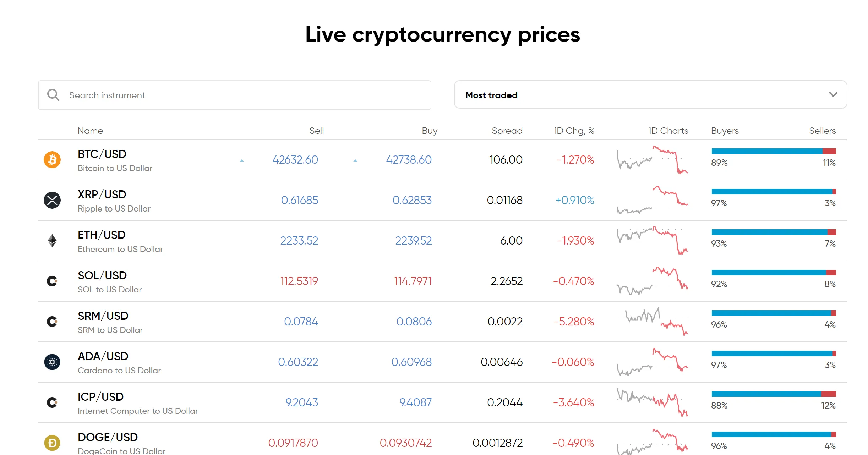Viewport: 868px width, 455px height.
Task: Click BTC/USD sell price 42632.60
Action: [x=295, y=160]
